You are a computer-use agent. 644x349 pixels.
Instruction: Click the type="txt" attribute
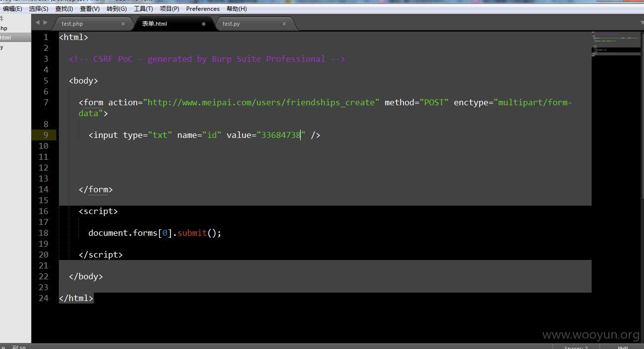tap(148, 135)
